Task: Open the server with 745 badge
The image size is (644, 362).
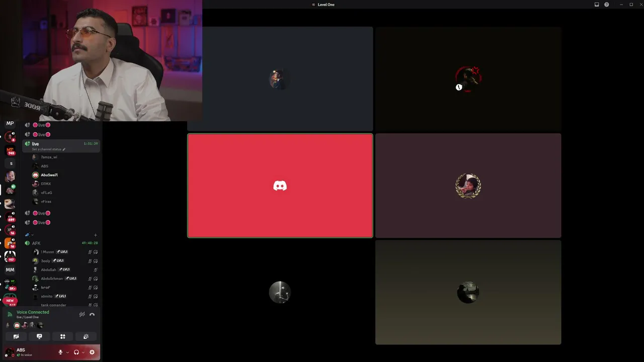Action: point(10,150)
